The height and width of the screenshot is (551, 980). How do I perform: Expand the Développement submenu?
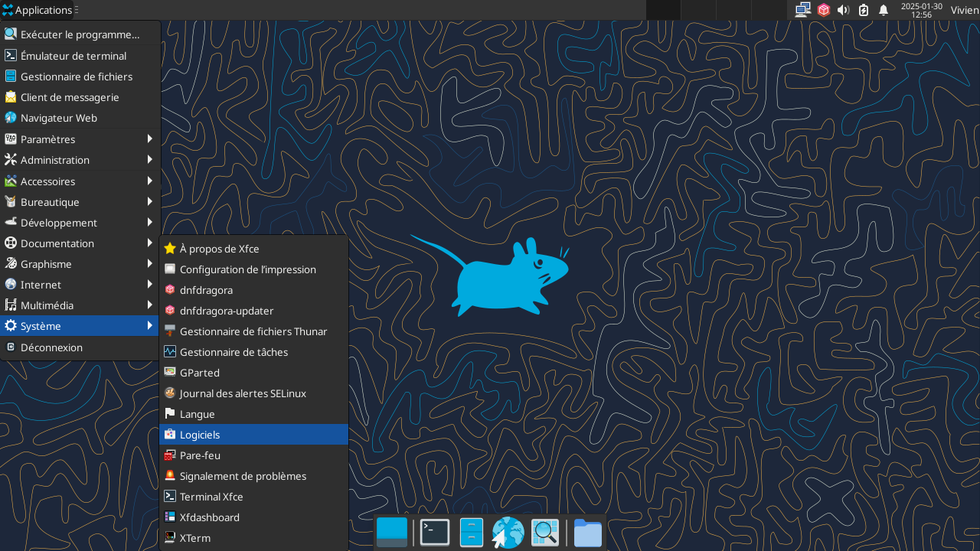(80, 223)
